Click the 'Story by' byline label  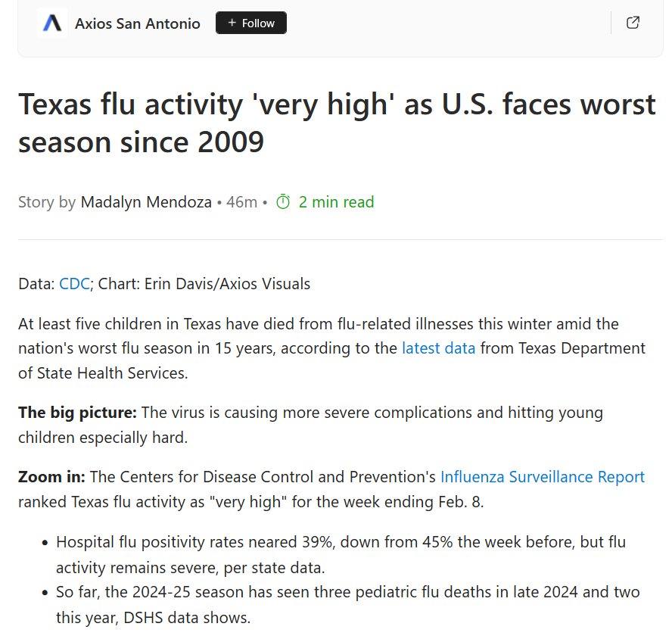tap(47, 202)
